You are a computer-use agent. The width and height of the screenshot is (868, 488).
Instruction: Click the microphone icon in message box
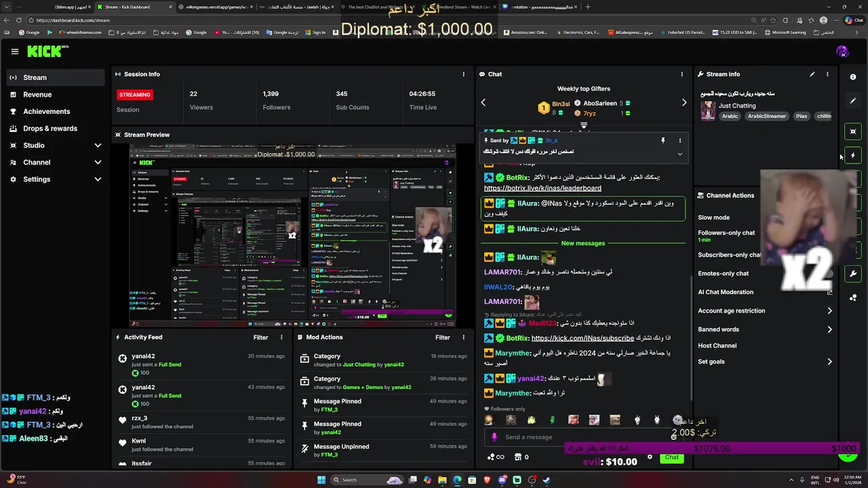click(494, 437)
